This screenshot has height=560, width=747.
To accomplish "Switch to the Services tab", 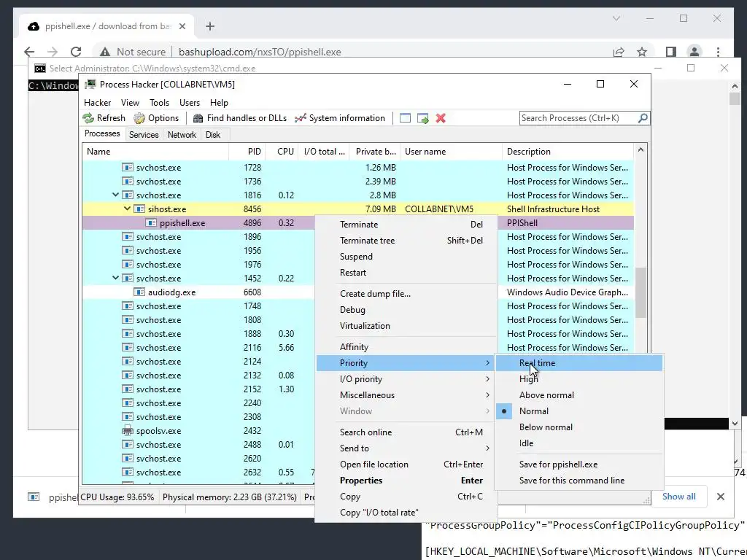I will click(x=144, y=135).
